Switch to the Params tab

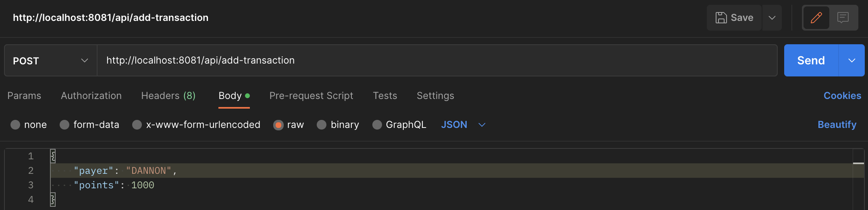(24, 96)
